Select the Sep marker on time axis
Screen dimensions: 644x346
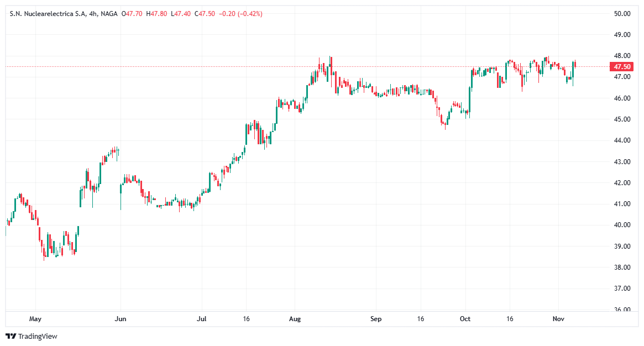(x=376, y=319)
